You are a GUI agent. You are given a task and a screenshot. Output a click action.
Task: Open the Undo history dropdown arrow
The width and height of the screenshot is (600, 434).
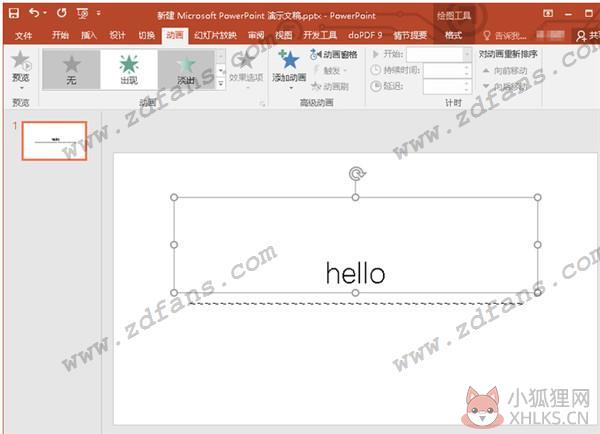point(45,13)
